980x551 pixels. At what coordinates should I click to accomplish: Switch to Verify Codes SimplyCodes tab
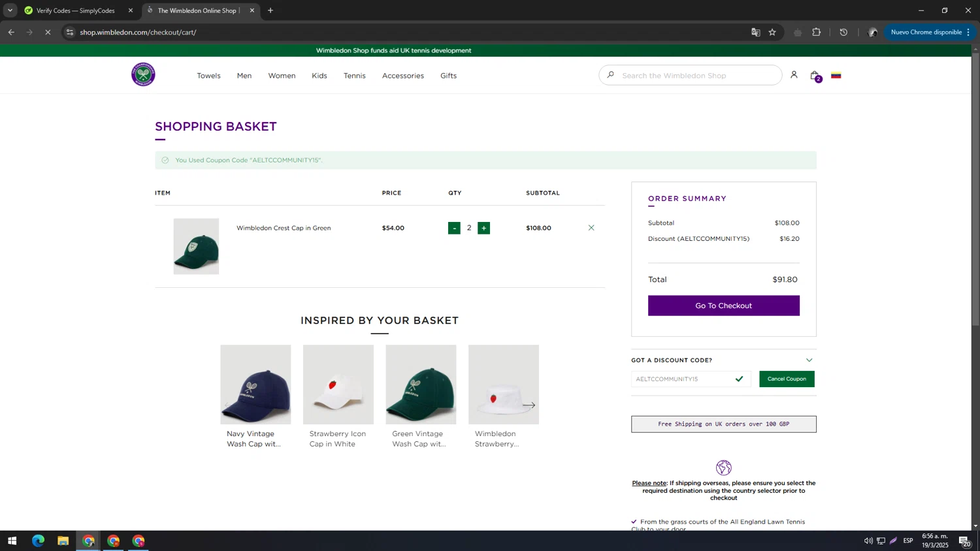coord(77,10)
